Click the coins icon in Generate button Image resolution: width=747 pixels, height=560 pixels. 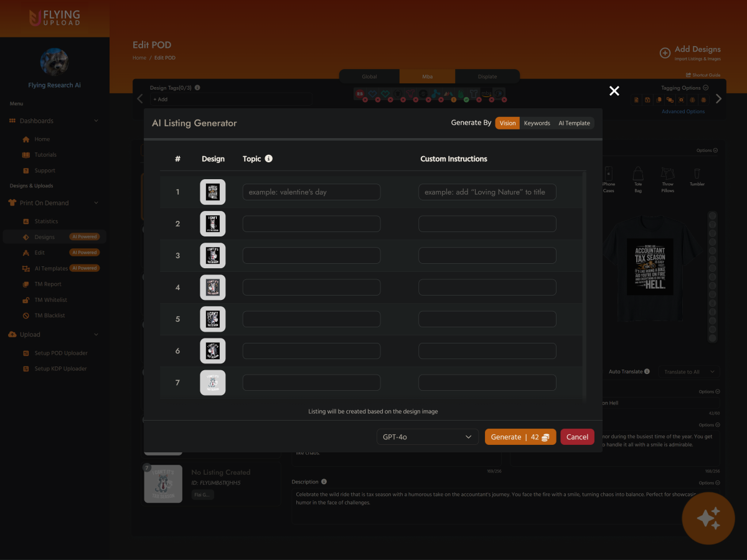545,437
